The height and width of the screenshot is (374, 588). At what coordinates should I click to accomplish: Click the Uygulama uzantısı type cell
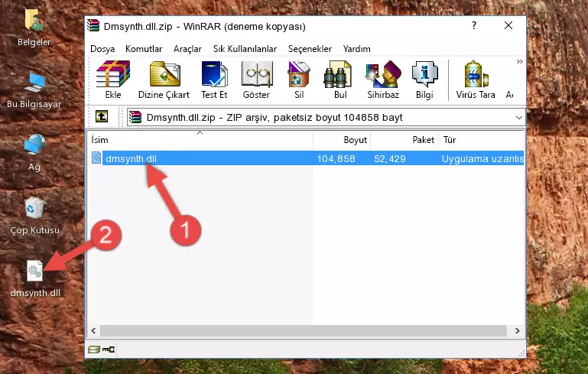tap(482, 158)
